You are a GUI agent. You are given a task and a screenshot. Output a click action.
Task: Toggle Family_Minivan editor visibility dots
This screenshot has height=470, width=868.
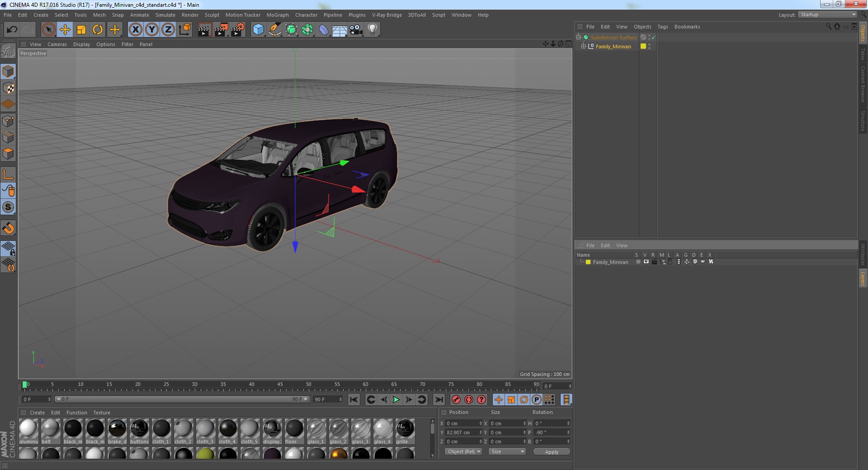[x=650, y=46]
